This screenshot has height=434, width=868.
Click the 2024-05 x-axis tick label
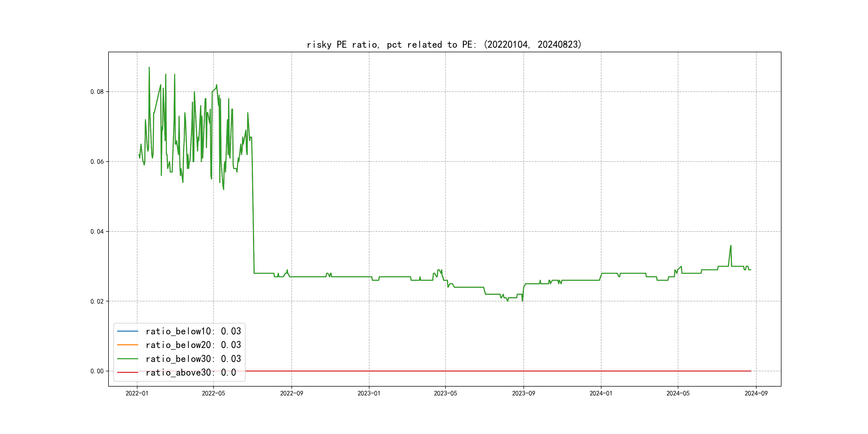[678, 393]
